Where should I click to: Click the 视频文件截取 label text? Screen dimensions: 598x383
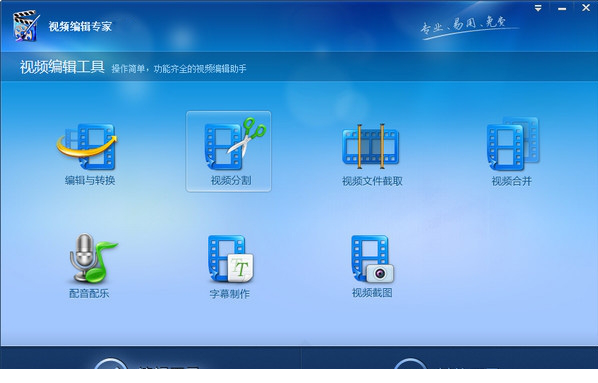pyautogui.click(x=372, y=181)
